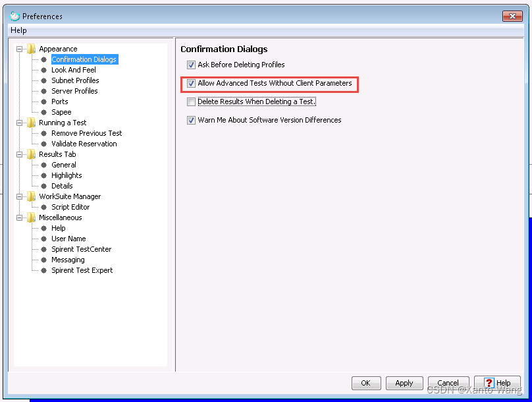Collapse the Miscellaneous tree node
This screenshot has height=402, width=532.
coord(20,217)
